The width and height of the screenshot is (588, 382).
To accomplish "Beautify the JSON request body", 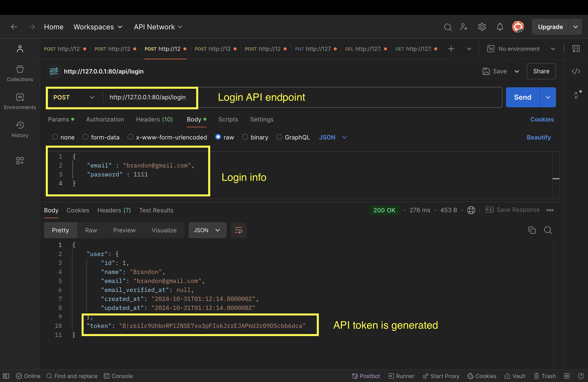I will 539,137.
